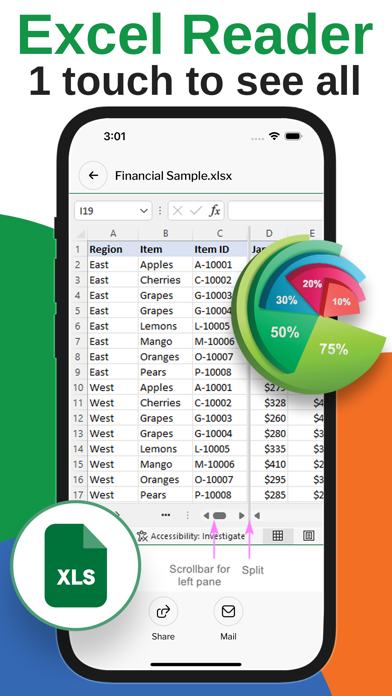Tap the back arrow button

93,175
